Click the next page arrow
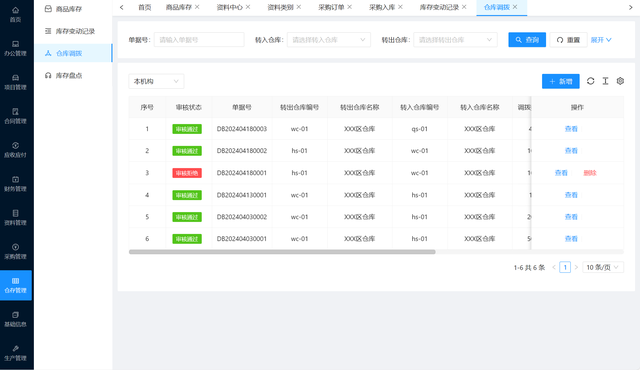 [576, 267]
